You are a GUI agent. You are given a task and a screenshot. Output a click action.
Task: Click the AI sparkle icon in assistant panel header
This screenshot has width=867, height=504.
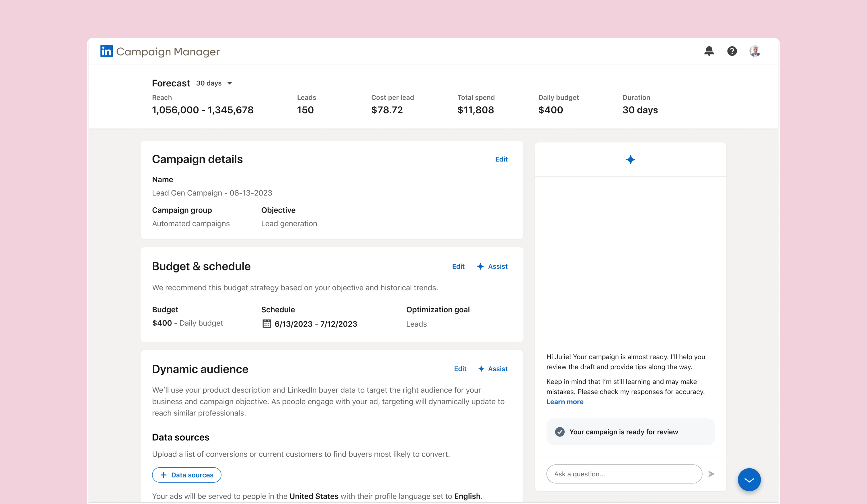(630, 160)
